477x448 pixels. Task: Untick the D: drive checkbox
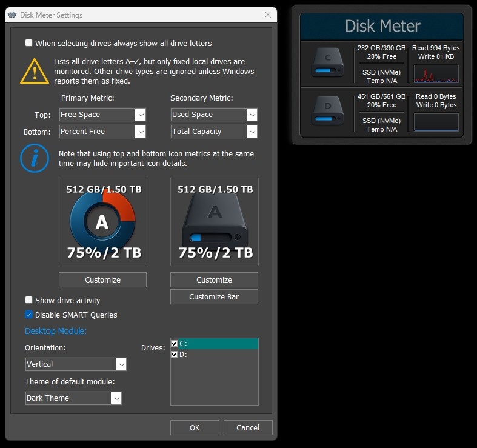pos(175,354)
